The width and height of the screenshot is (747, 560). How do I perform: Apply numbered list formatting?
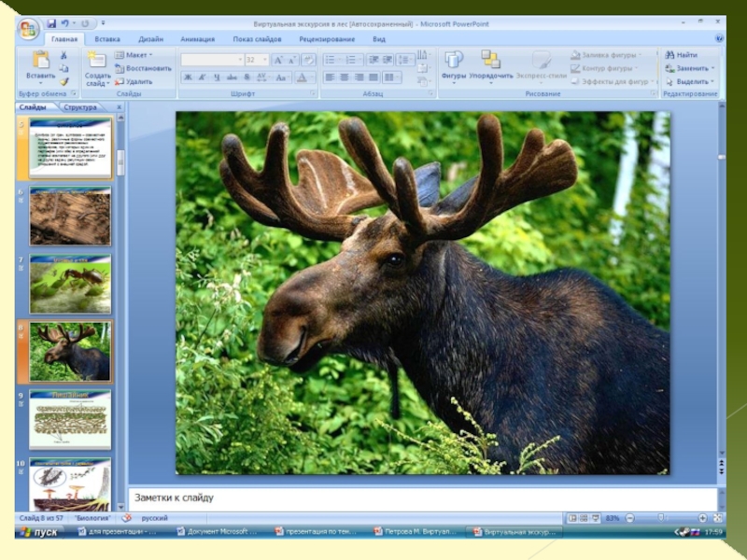(x=353, y=60)
